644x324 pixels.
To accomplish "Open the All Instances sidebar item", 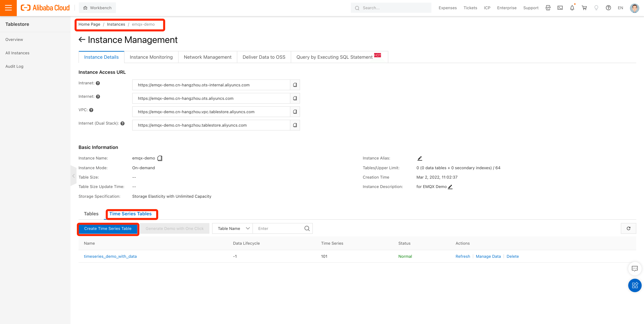I will tap(17, 53).
